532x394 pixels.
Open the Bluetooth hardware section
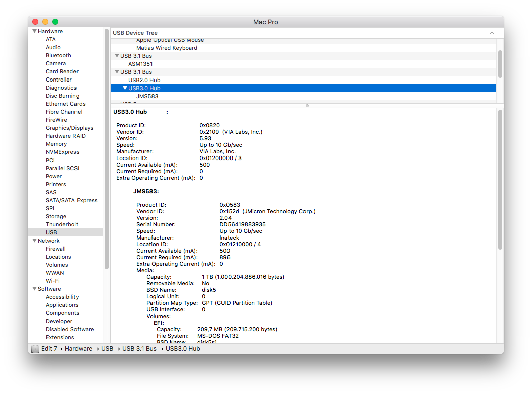click(58, 56)
